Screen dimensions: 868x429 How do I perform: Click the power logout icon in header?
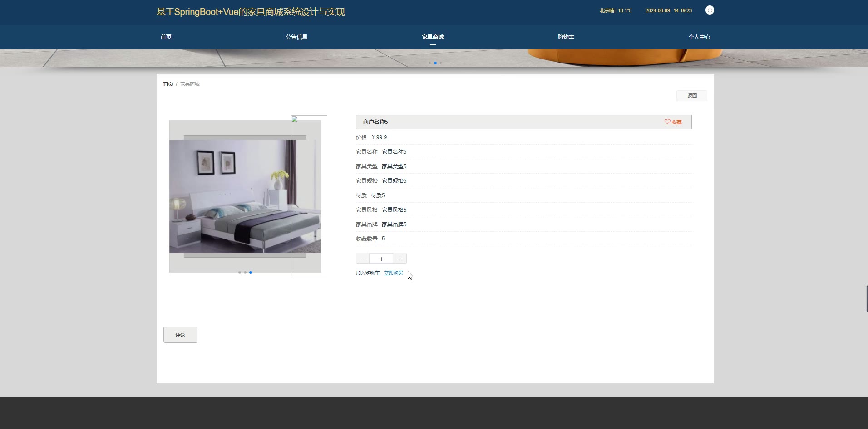[x=710, y=10]
